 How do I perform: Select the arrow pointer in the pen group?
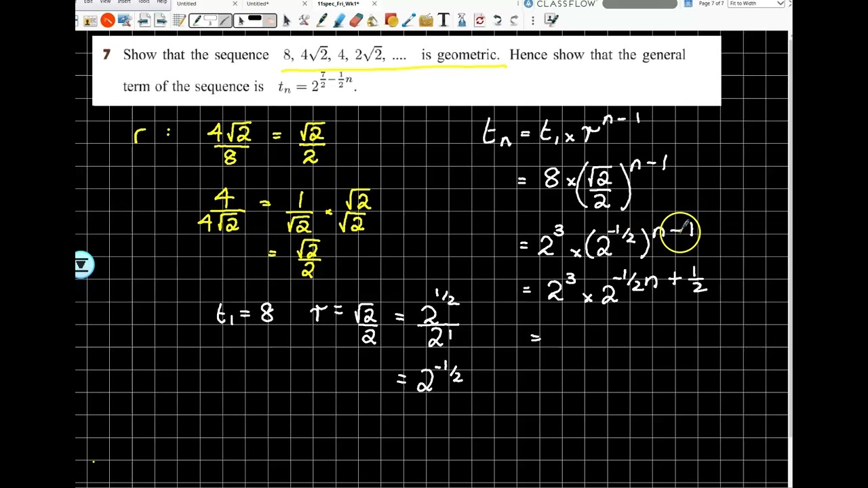click(x=241, y=21)
